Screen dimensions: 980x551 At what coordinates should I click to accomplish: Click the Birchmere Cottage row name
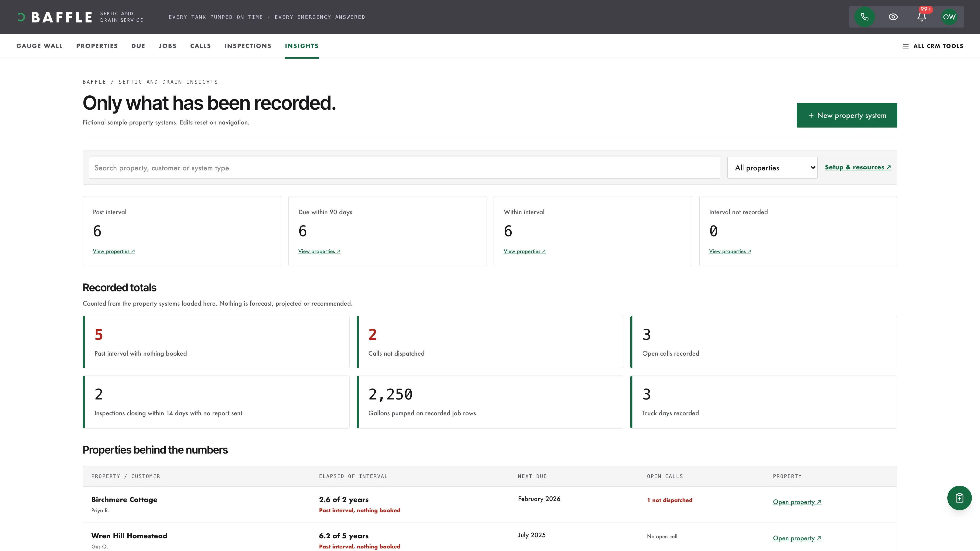pyautogui.click(x=124, y=500)
